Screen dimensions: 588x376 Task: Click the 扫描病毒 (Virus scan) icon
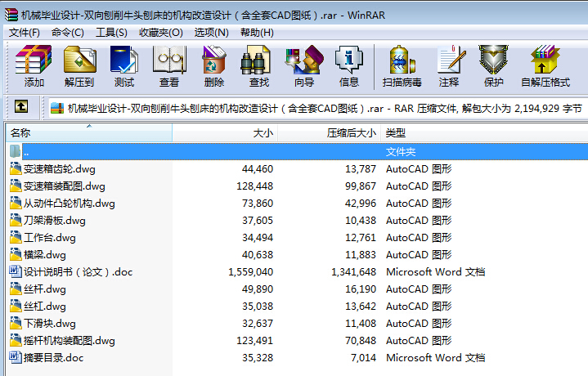(402, 59)
